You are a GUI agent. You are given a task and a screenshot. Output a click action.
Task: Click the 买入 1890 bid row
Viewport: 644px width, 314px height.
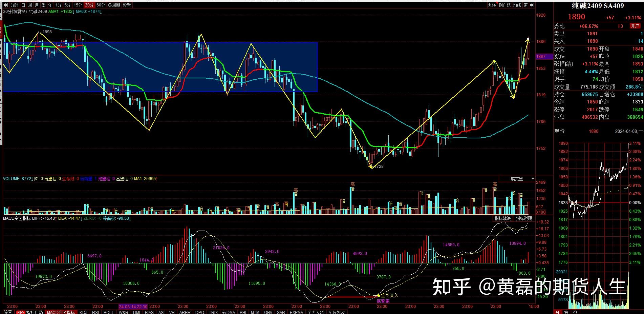pos(598,41)
